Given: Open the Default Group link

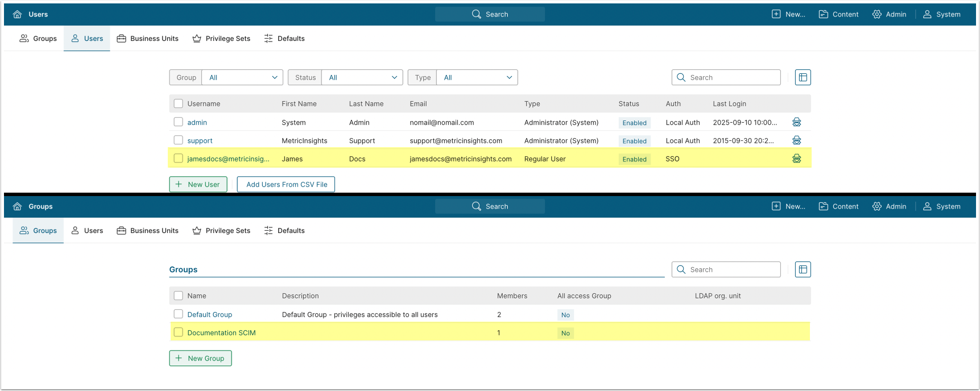Looking at the screenshot, I should click(209, 314).
